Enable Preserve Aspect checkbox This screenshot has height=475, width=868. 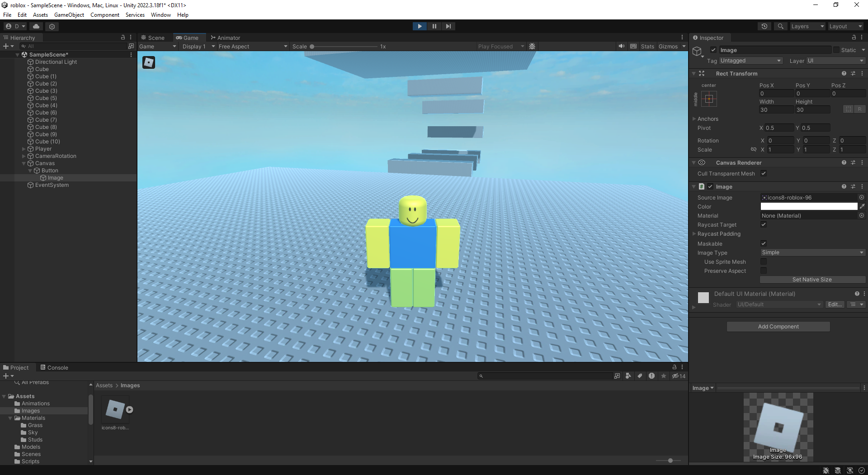tap(764, 271)
